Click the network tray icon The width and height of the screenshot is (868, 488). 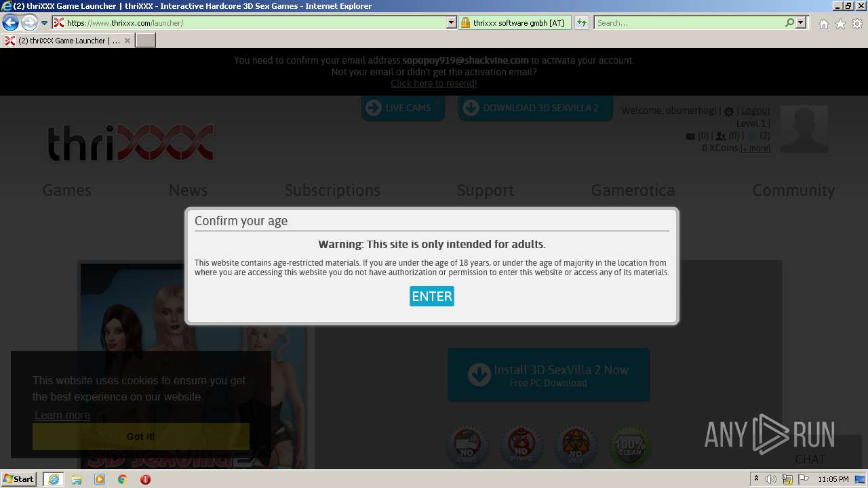point(787,479)
